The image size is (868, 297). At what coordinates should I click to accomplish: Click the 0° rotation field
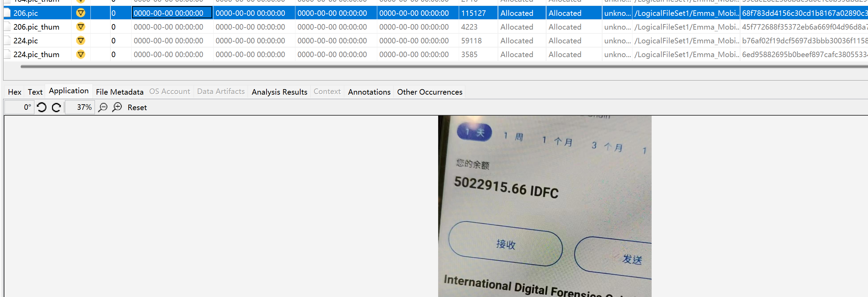click(19, 107)
